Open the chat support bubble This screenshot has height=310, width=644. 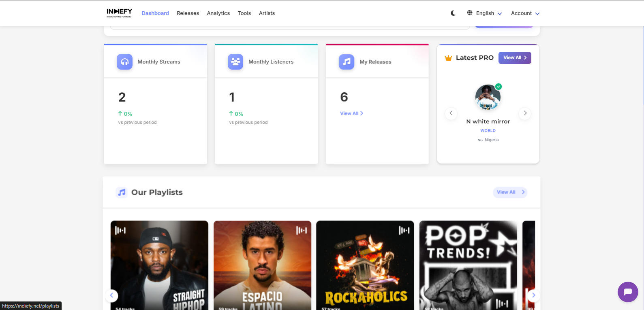tap(628, 292)
